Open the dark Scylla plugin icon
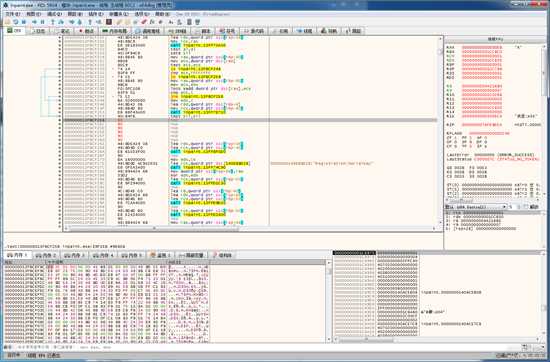 [109, 22]
